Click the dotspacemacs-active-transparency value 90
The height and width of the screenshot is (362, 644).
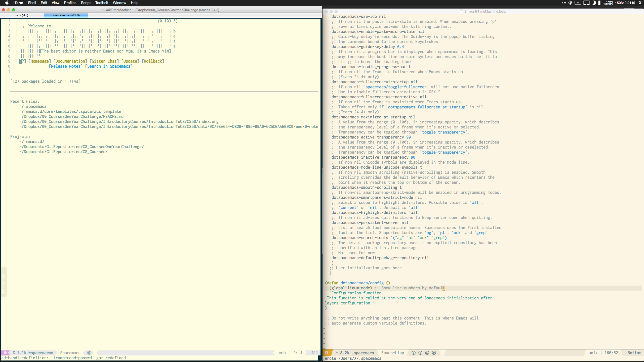(408, 137)
